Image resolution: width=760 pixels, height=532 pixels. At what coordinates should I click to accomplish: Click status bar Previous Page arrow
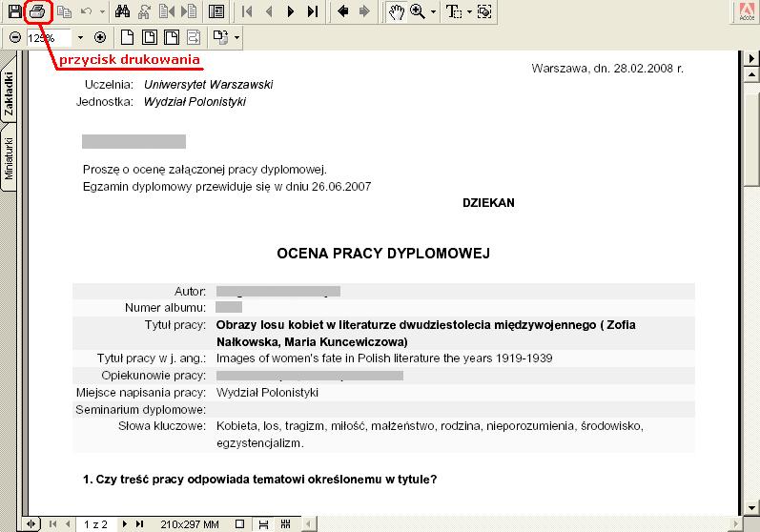point(69,523)
